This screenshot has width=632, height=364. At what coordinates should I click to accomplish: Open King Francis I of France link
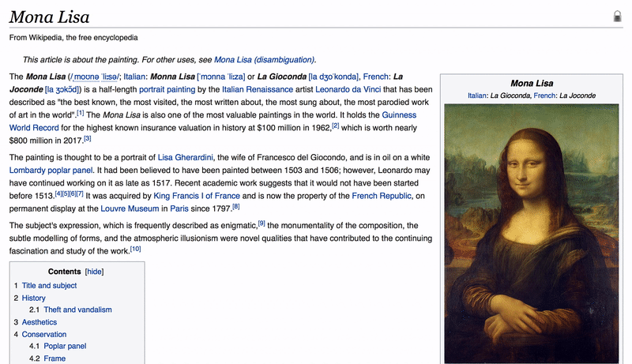tap(197, 196)
